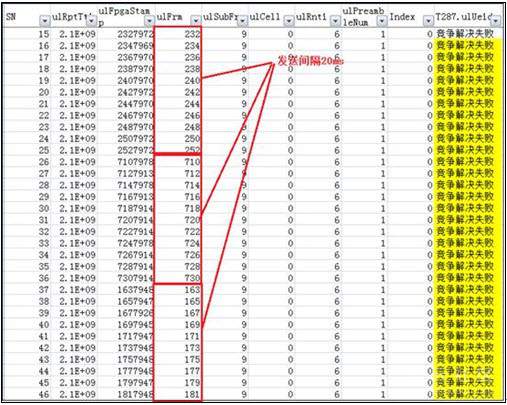Open the ulSubFrm column filter dropdown
This screenshot has height=405, width=507.
pos(243,22)
